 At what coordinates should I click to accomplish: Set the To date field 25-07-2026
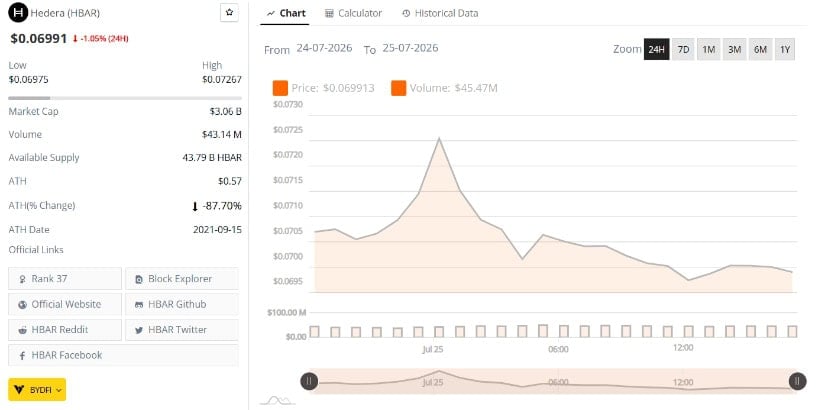pos(410,48)
